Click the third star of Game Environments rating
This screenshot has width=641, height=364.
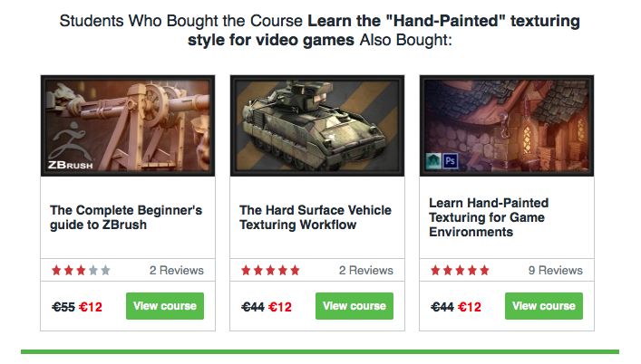(460, 270)
